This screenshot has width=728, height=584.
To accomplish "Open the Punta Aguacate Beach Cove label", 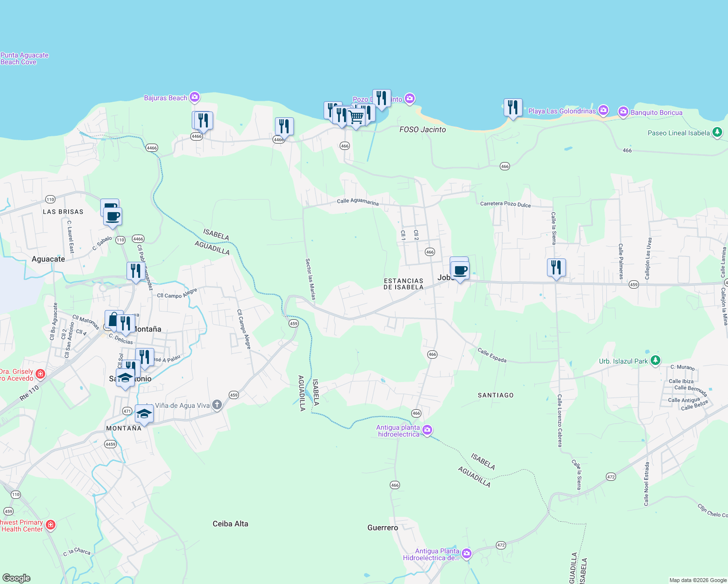I will click(x=24, y=58).
